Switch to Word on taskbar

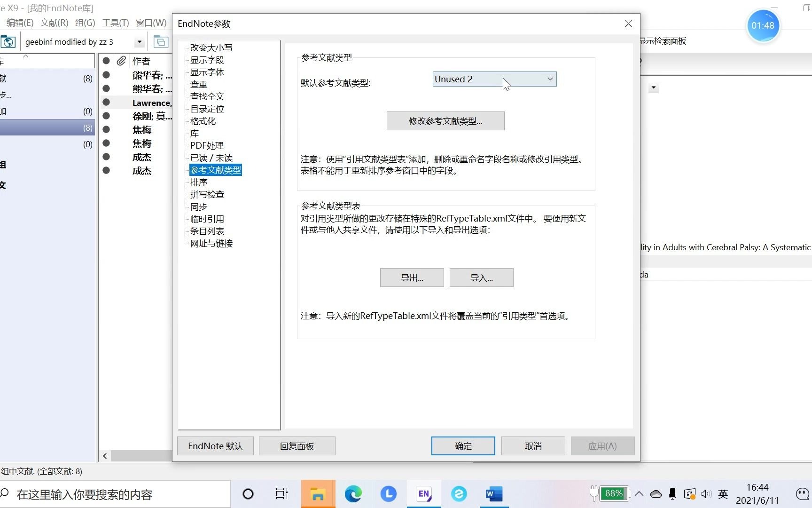coord(494,494)
